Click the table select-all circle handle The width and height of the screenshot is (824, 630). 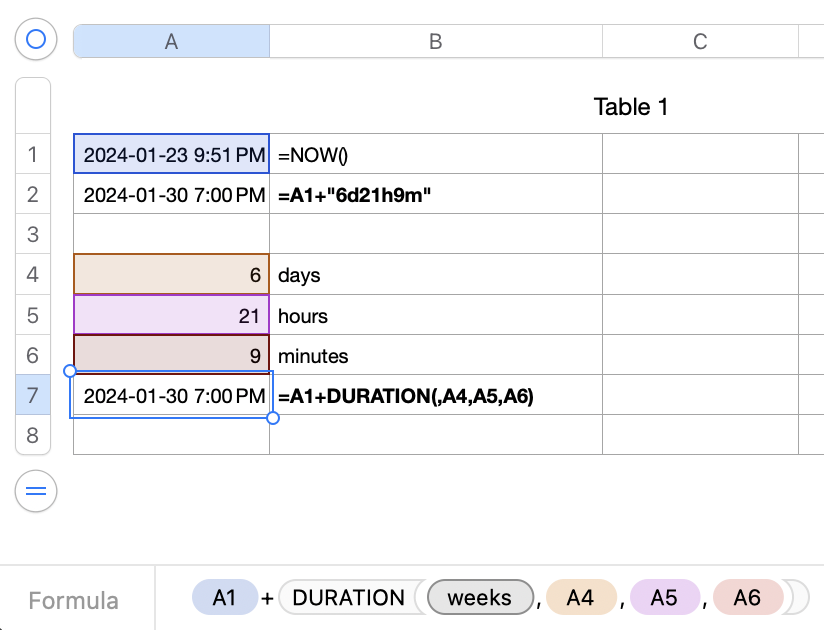36,39
